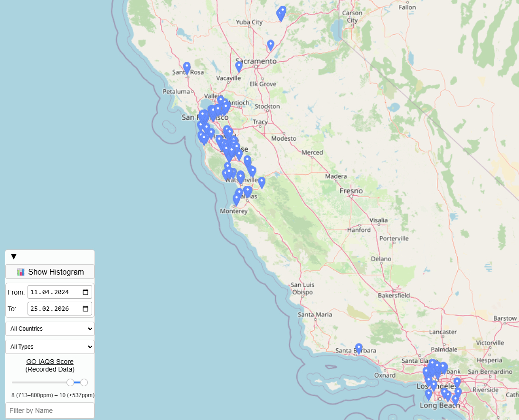Click the To date input field
Image resolution: width=519 pixels, height=420 pixels.
pyautogui.click(x=52, y=309)
